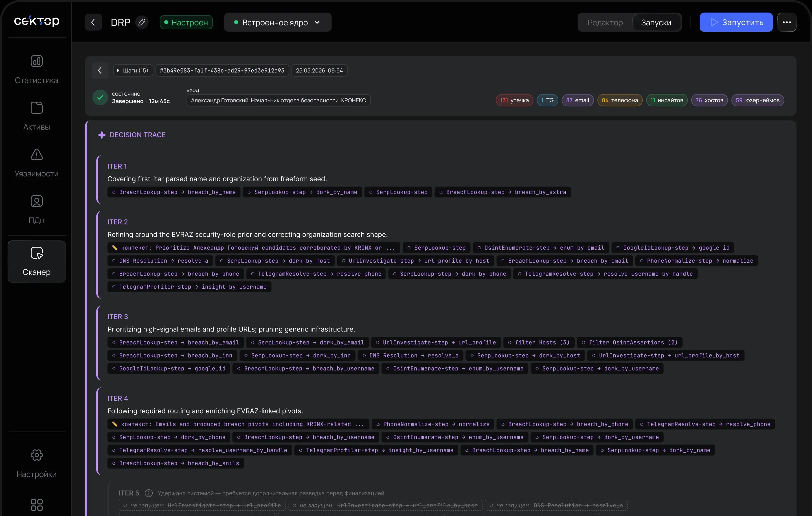Viewport: 812px width, 516px height.
Task: Click the ITER 1 heading
Action: [117, 166]
